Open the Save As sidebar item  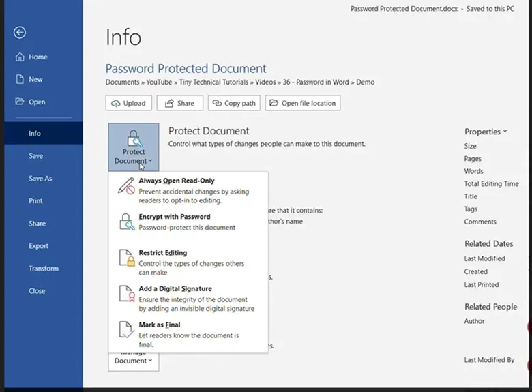point(44,179)
